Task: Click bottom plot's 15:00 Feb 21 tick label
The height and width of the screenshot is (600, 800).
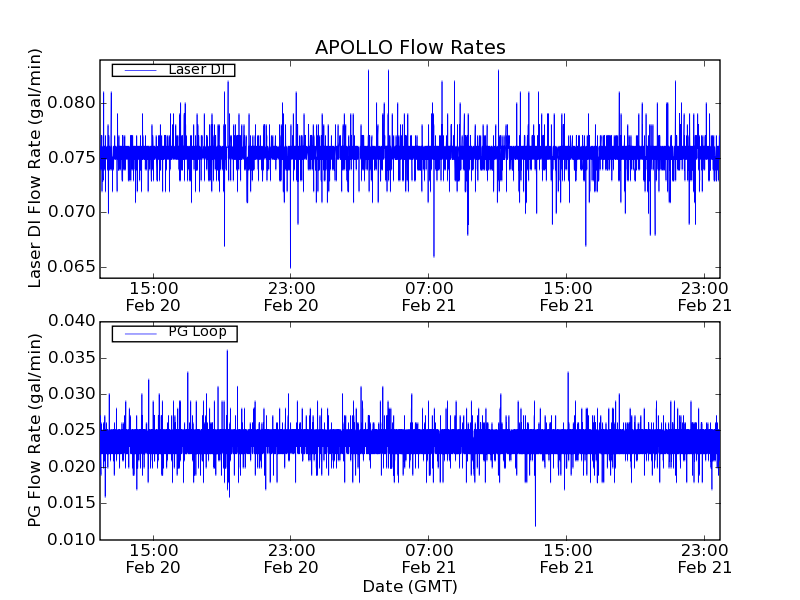Action: 567,559
